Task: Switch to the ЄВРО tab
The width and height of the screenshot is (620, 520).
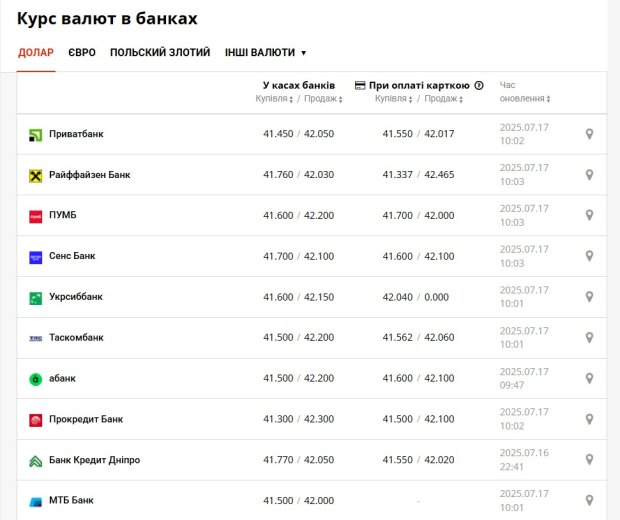Action: (82, 53)
